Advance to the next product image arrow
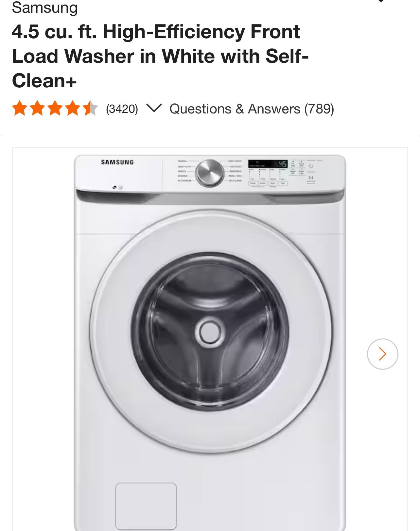Image resolution: width=420 pixels, height=531 pixels. point(382,354)
